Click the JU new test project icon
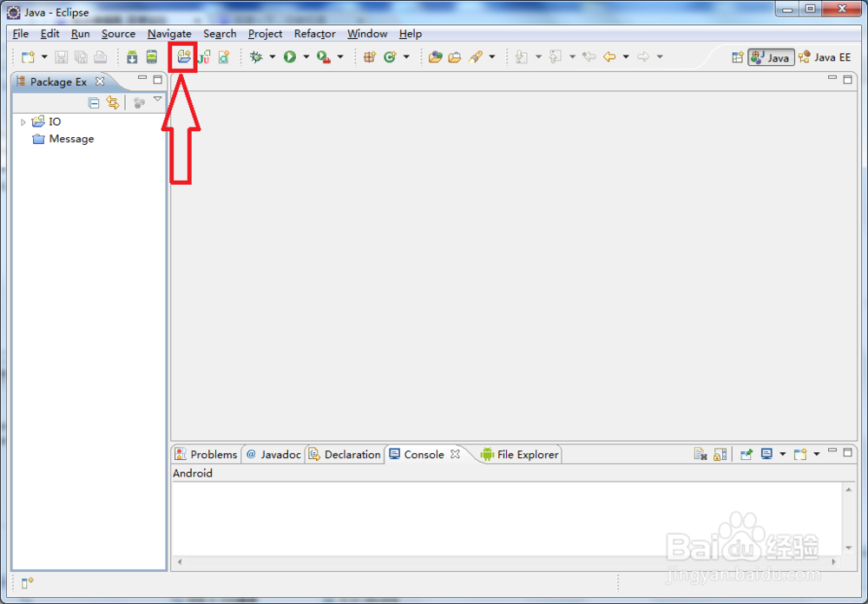The width and height of the screenshot is (868, 604). tap(204, 56)
